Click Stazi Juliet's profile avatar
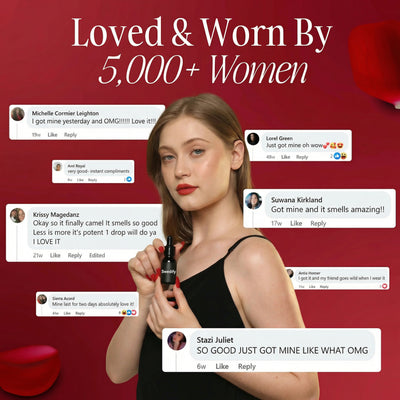400x400 pixels. pos(177,341)
